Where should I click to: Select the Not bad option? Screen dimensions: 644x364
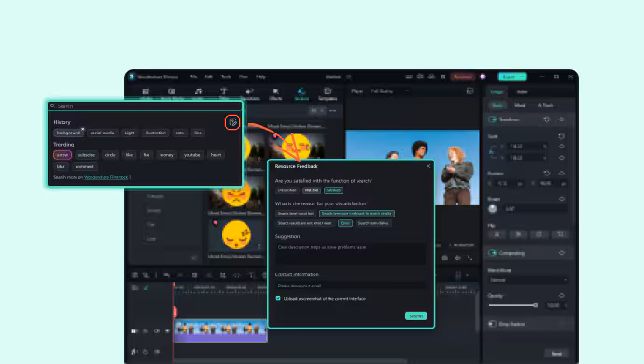pyautogui.click(x=312, y=190)
